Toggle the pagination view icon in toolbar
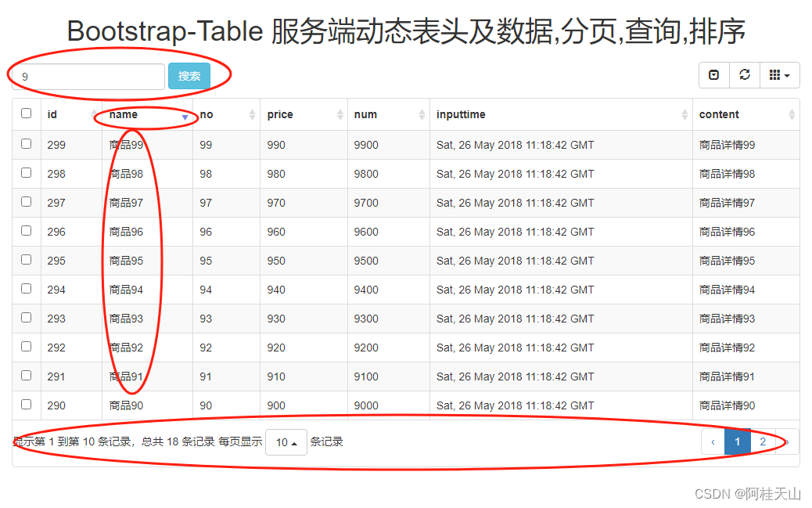Viewport: 812px width, 508px height. click(713, 75)
